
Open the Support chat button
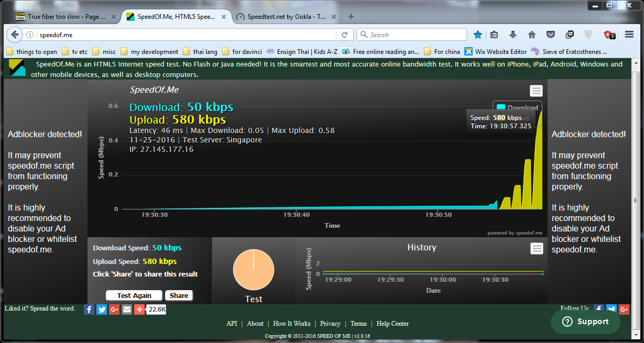[585, 322]
